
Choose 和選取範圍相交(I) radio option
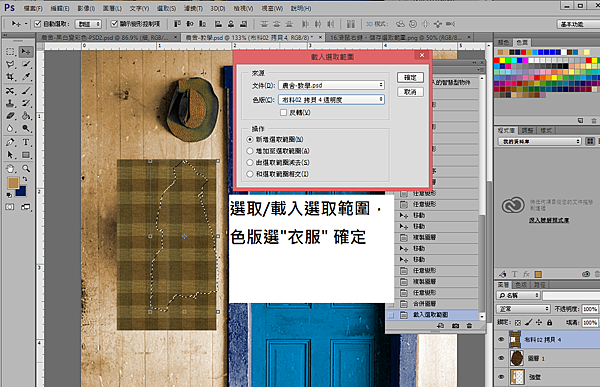(250, 174)
